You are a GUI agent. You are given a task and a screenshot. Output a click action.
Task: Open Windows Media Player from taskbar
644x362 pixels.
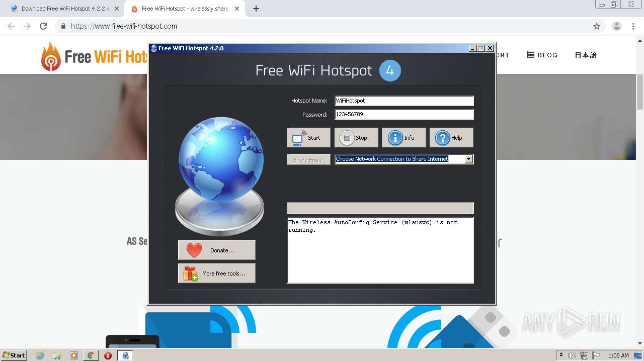tap(74, 355)
